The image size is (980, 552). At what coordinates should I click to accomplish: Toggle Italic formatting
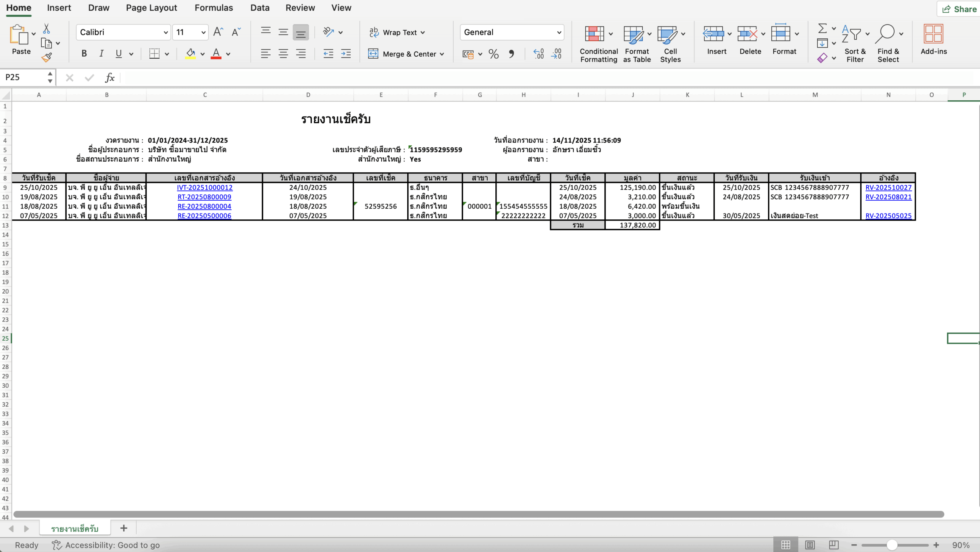point(101,54)
